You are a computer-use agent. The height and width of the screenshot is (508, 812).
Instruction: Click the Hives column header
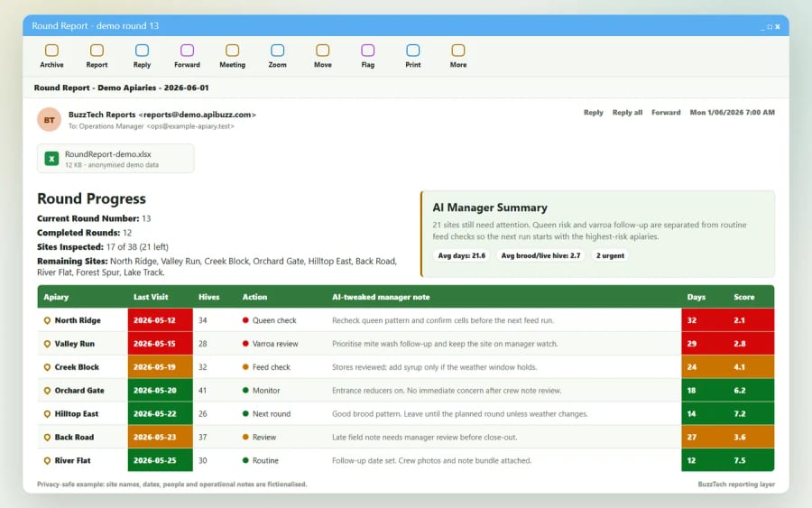click(208, 297)
